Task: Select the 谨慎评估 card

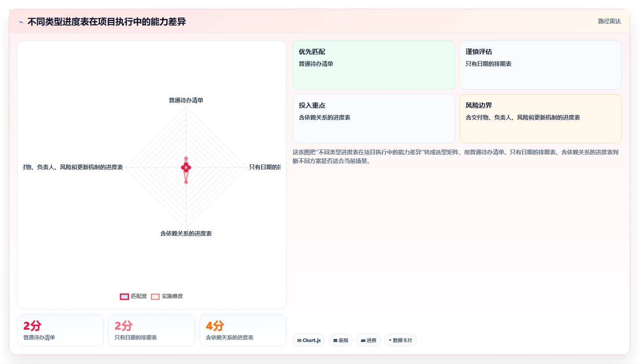Action: pos(540,65)
